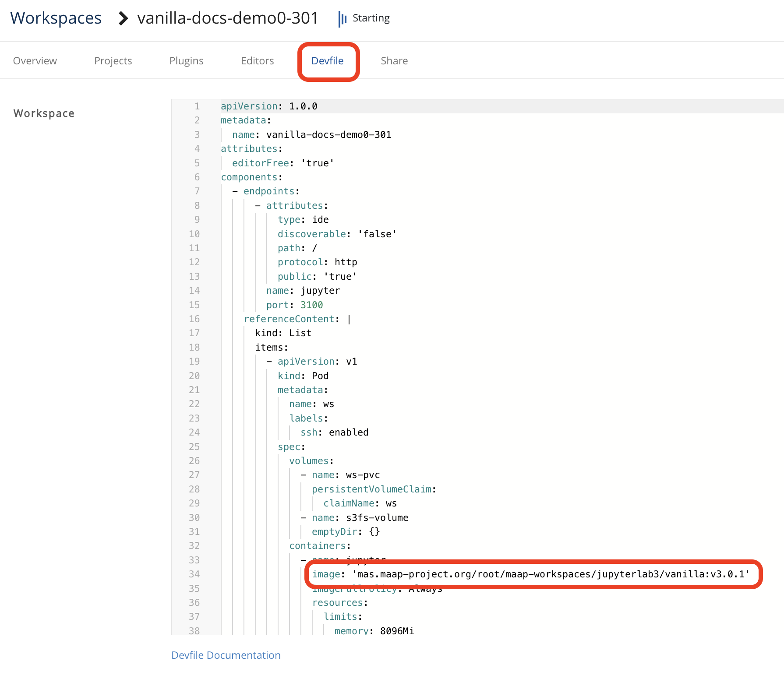Click the 'ssh: enabled' line
The width and height of the screenshot is (784, 696).
[335, 432]
